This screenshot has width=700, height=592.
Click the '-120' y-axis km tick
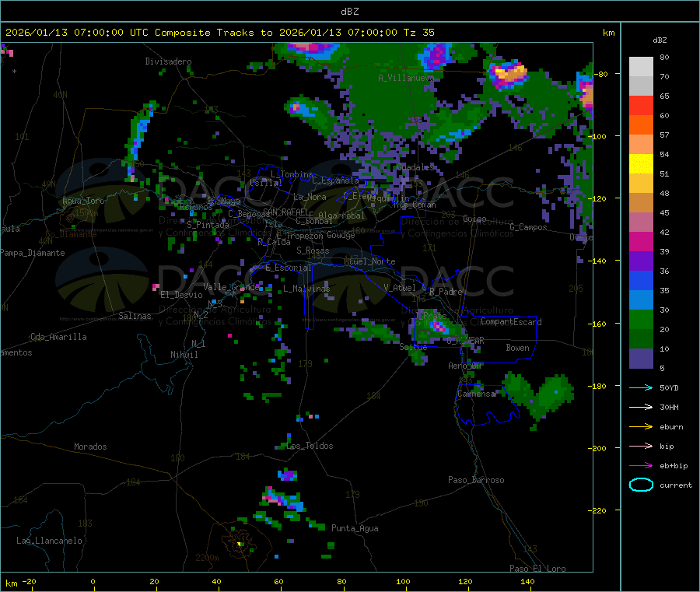coord(600,198)
